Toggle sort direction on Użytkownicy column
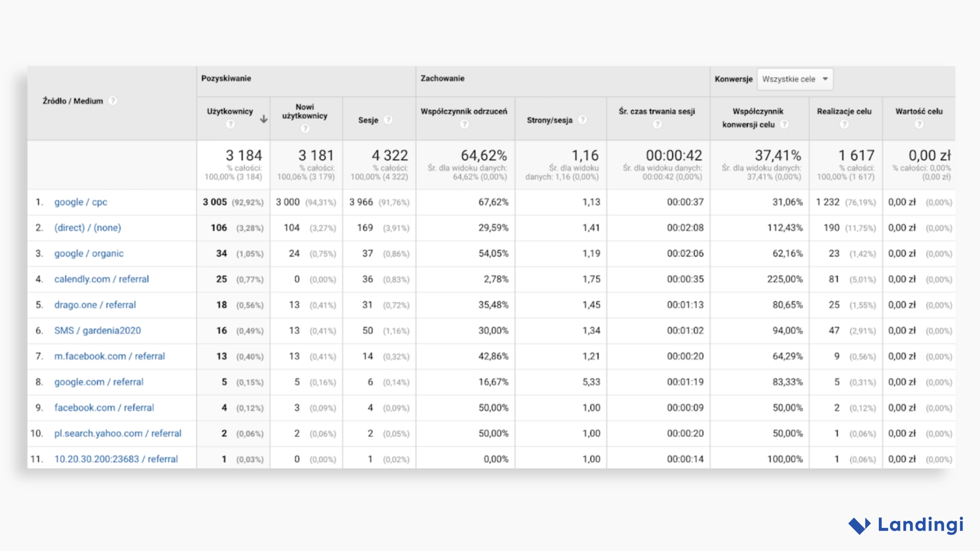 pyautogui.click(x=263, y=118)
